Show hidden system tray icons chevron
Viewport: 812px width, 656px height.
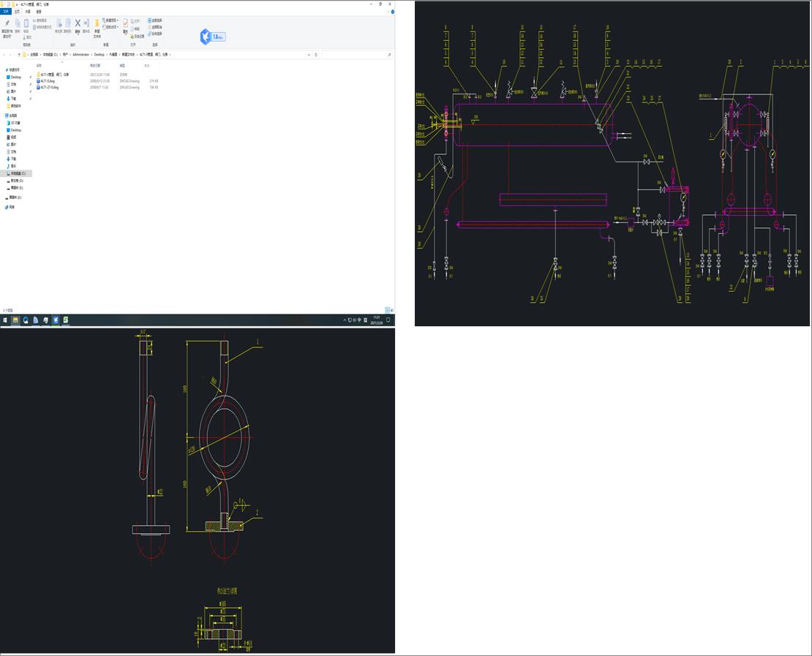click(x=345, y=320)
